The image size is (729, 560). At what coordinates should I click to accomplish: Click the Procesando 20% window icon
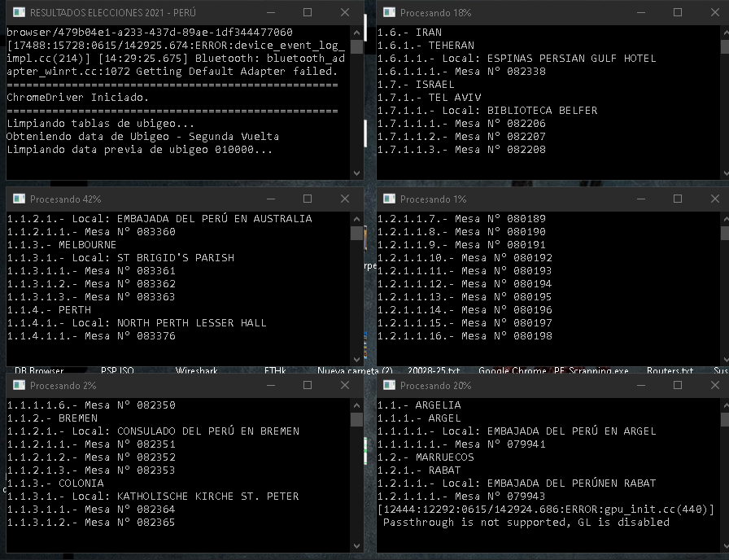coord(389,386)
